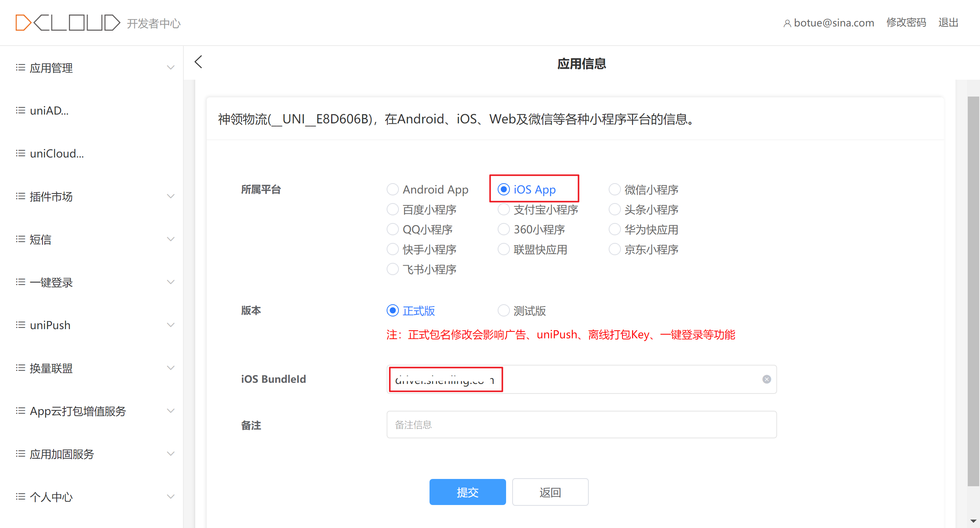Click the 备注信息 input field
Screen dimensions: 980x528
tap(581, 425)
